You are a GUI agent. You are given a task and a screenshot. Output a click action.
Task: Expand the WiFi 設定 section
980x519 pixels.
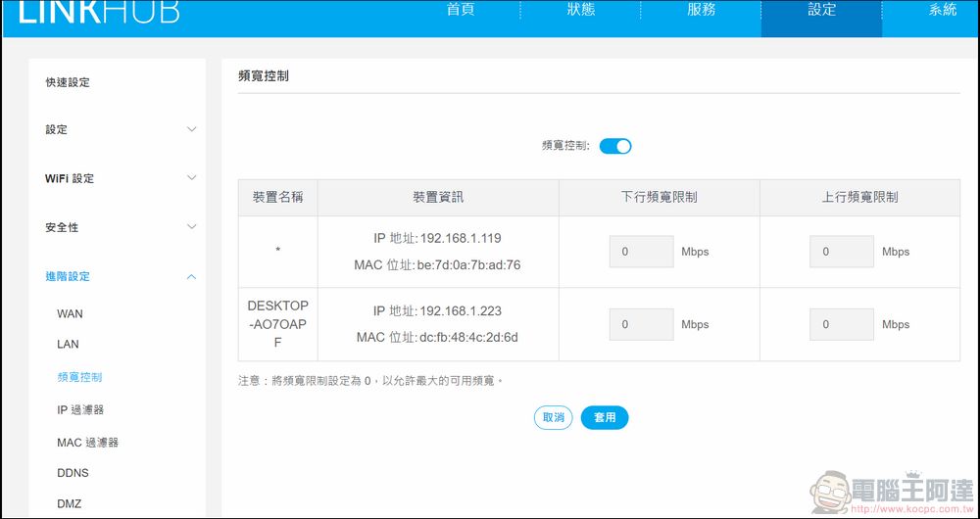click(121, 178)
